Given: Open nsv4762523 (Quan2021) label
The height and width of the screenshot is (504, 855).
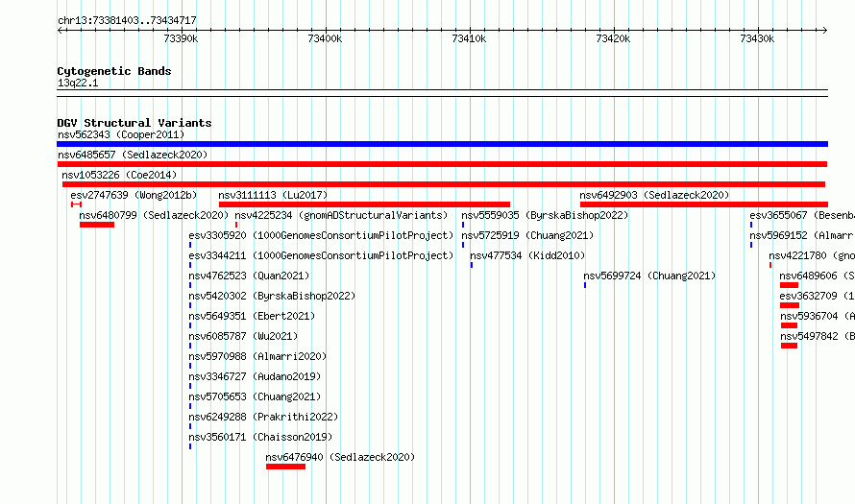Looking at the screenshot, I should 249,276.
